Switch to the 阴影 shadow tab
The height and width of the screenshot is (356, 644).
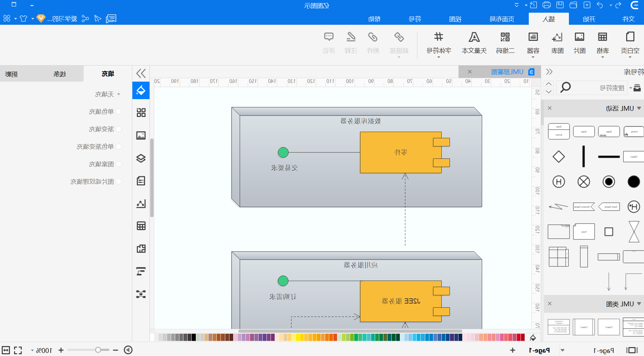point(11,74)
